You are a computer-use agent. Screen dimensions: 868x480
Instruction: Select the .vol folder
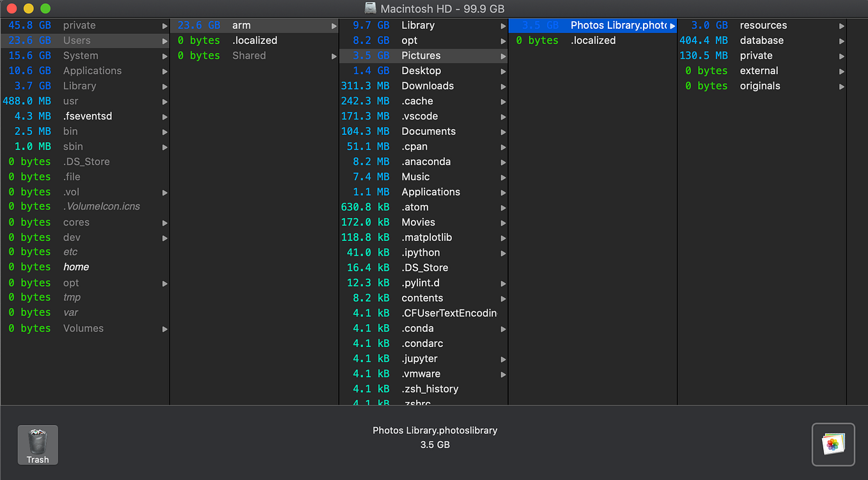click(85, 192)
